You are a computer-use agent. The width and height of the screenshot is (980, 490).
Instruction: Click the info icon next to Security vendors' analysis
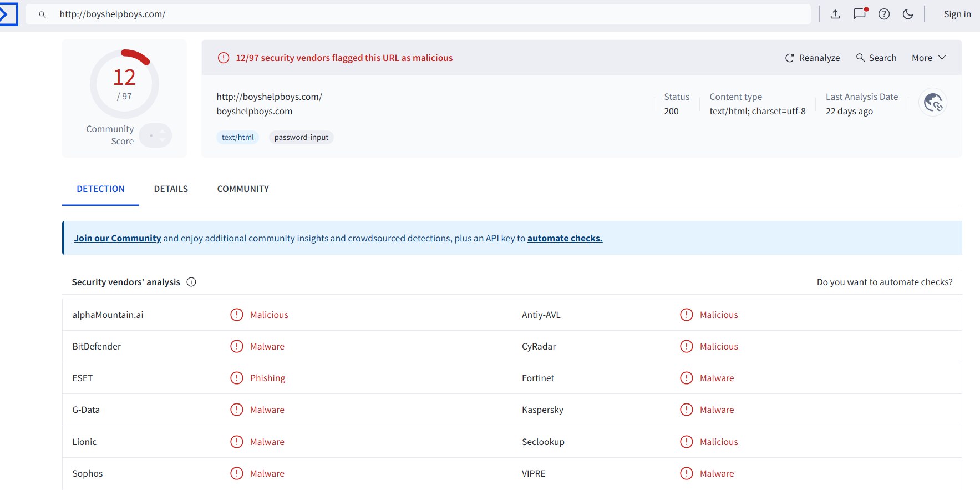pyautogui.click(x=191, y=282)
